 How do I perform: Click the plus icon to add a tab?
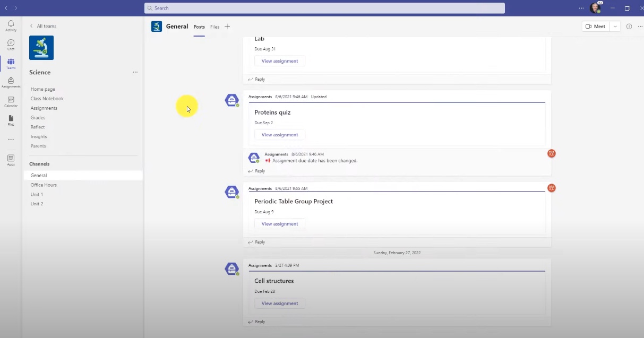pos(227,27)
